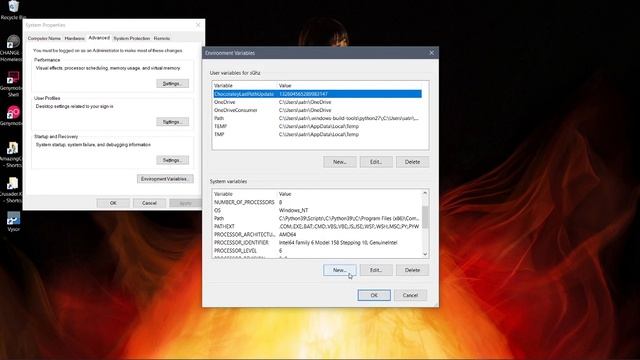Click New under system variables
Viewport: 640px width, 360px height.
pos(340,270)
